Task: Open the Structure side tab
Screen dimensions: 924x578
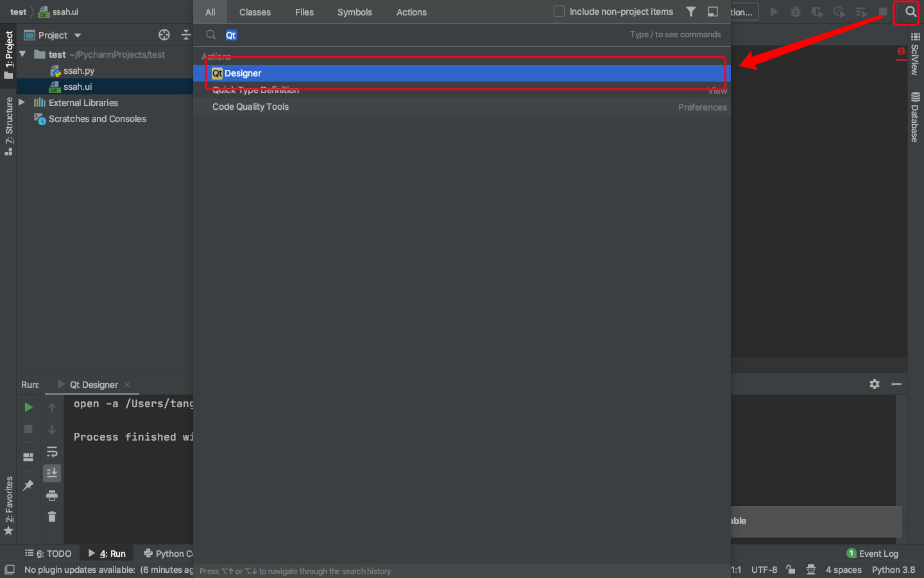Action: coord(8,126)
